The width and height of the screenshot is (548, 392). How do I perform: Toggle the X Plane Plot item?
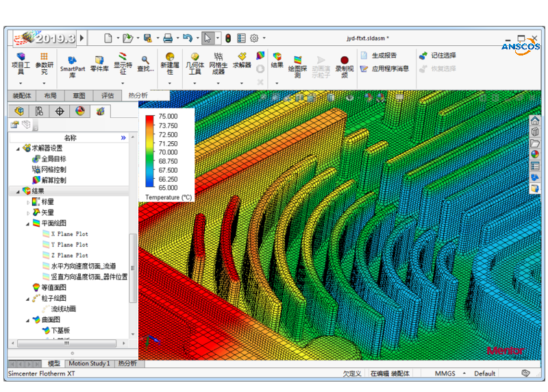(x=69, y=234)
